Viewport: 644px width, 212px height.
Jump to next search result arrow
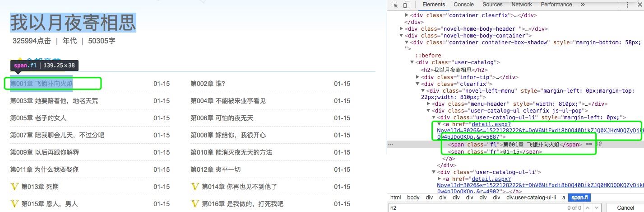click(598, 208)
